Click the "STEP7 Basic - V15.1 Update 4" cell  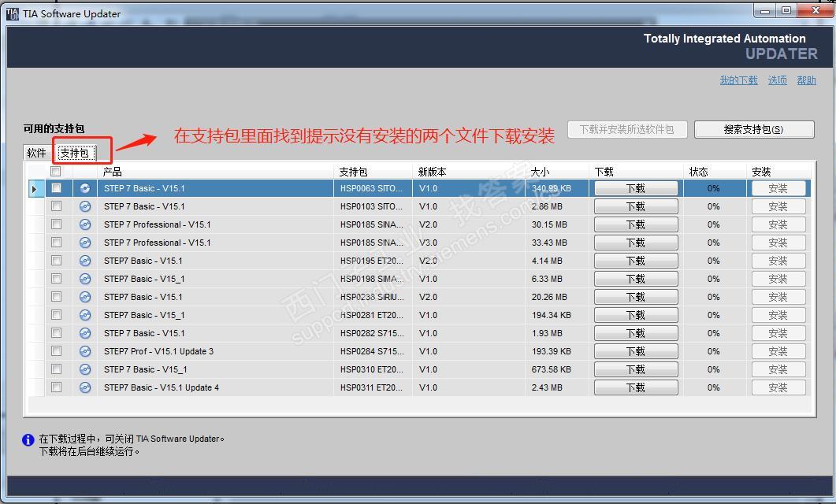(x=215, y=387)
